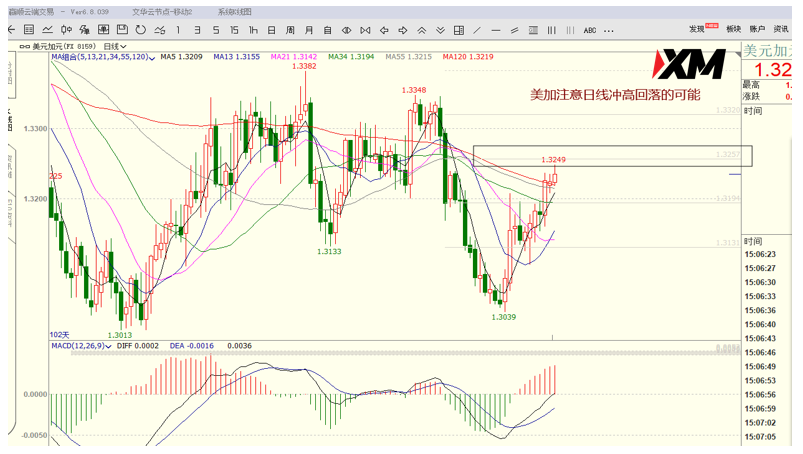The height and width of the screenshot is (454, 803).
Task: Open the 账户 tab
Action: [x=757, y=29]
